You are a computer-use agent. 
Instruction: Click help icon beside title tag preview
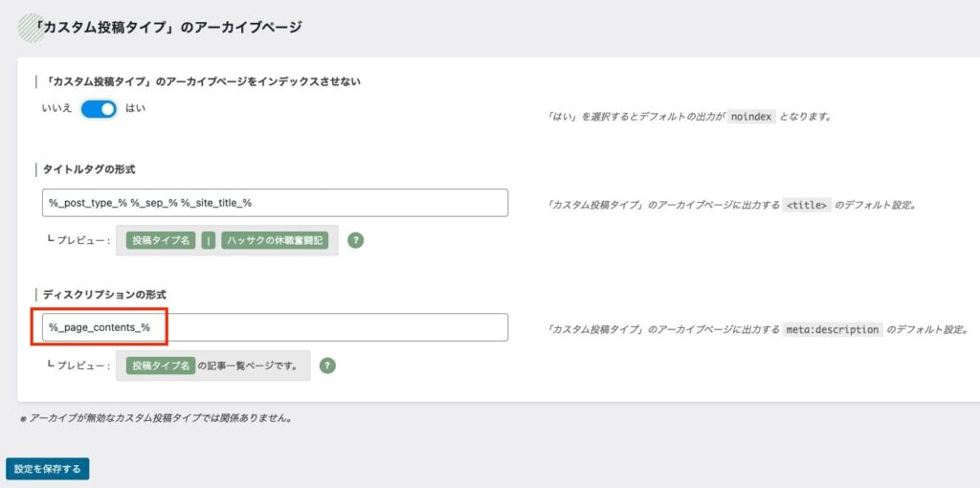coord(356,240)
